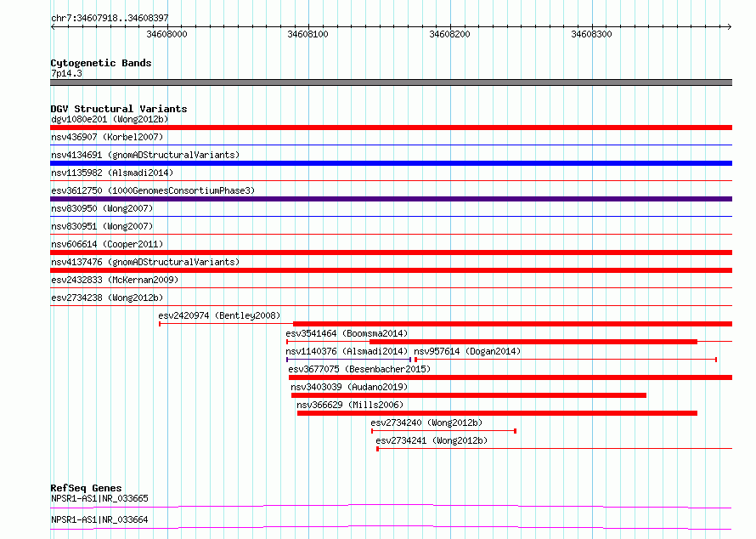Select the nsv3403039 (Audano2019) red bar
756x539 pixels.
(469, 395)
